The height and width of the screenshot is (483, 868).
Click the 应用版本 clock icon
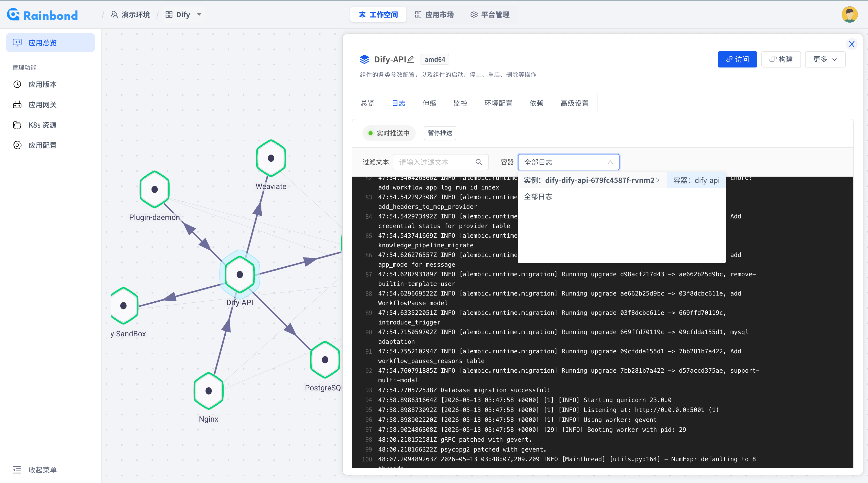click(x=17, y=84)
